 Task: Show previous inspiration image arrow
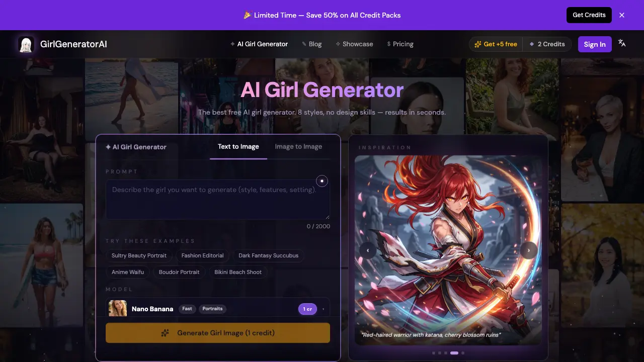tap(368, 250)
